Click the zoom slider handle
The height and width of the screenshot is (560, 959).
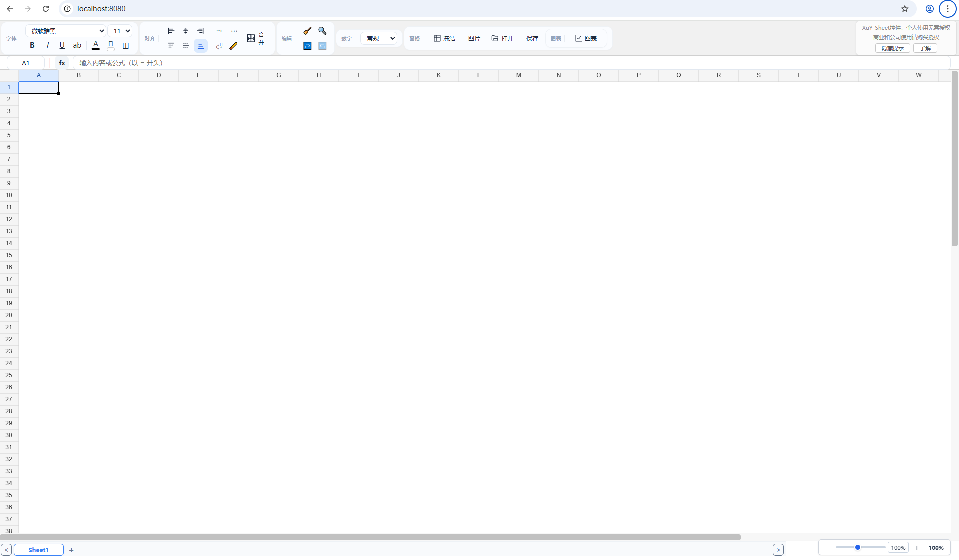pos(857,548)
